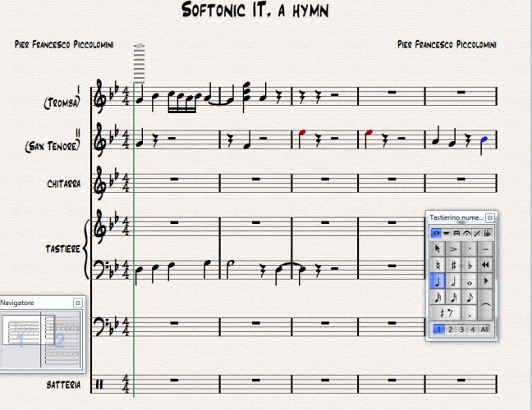
Task: Select the right composer text 'Pier Francesco Piccolomini'
Action: pos(447,44)
